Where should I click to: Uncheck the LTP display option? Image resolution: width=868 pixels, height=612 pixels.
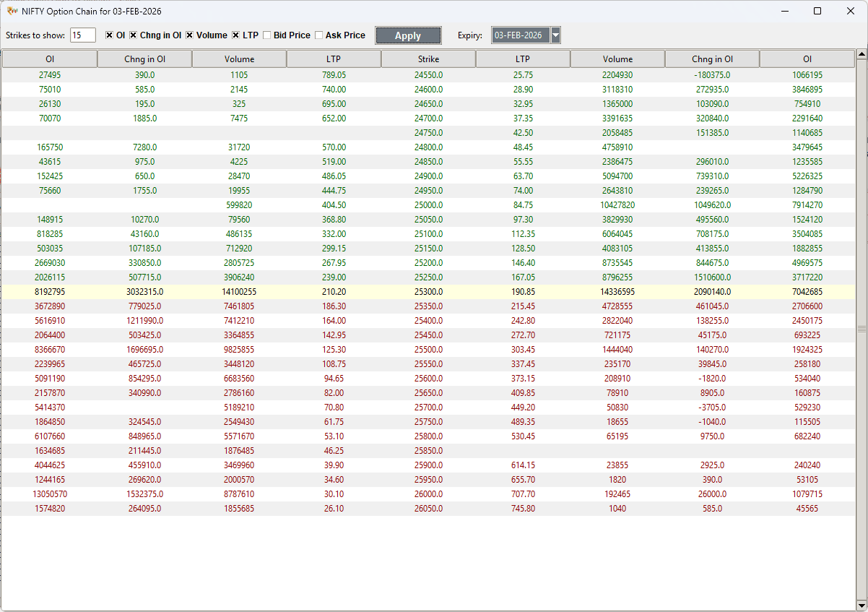tap(236, 35)
